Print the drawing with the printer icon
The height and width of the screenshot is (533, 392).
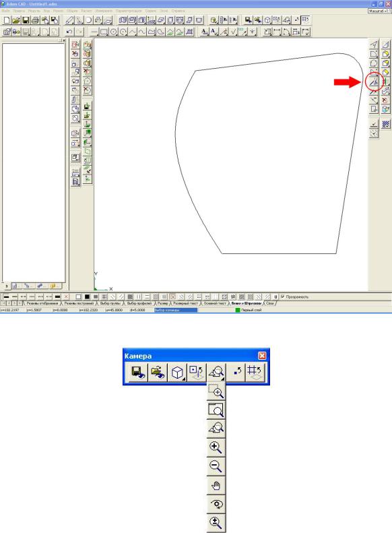(x=35, y=20)
